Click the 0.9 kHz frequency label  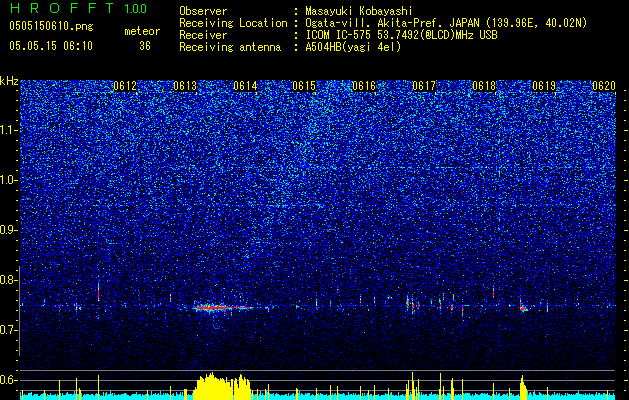[x=8, y=230]
